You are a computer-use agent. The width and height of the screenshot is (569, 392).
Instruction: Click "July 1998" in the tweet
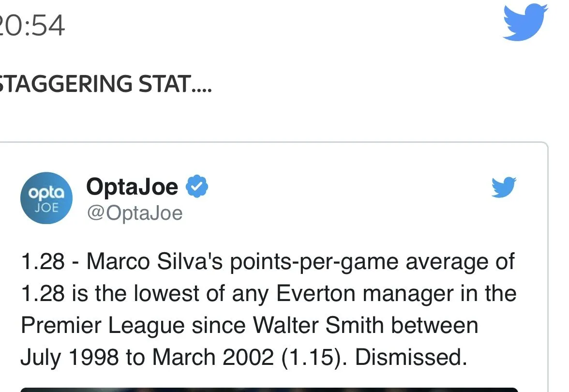(69, 357)
